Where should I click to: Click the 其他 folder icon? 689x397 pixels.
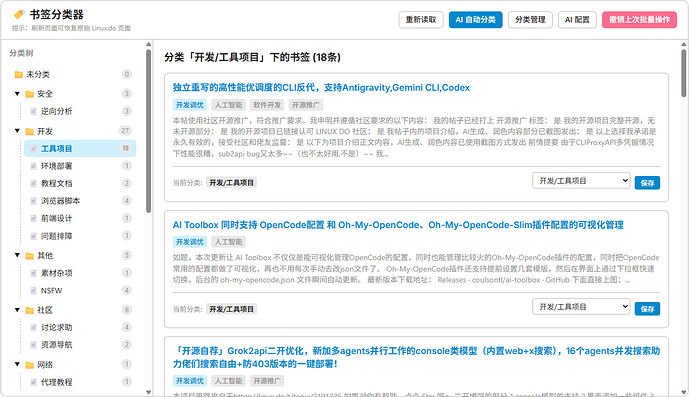coord(29,256)
